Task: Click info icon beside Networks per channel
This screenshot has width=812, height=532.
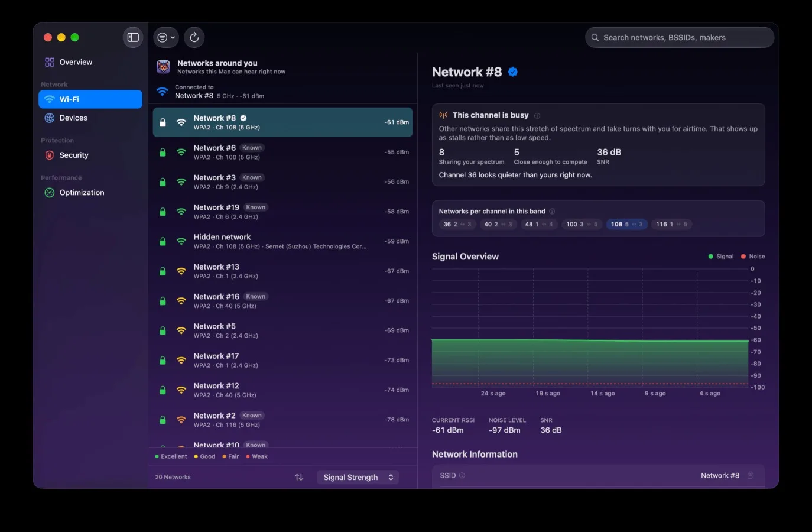Action: click(552, 212)
